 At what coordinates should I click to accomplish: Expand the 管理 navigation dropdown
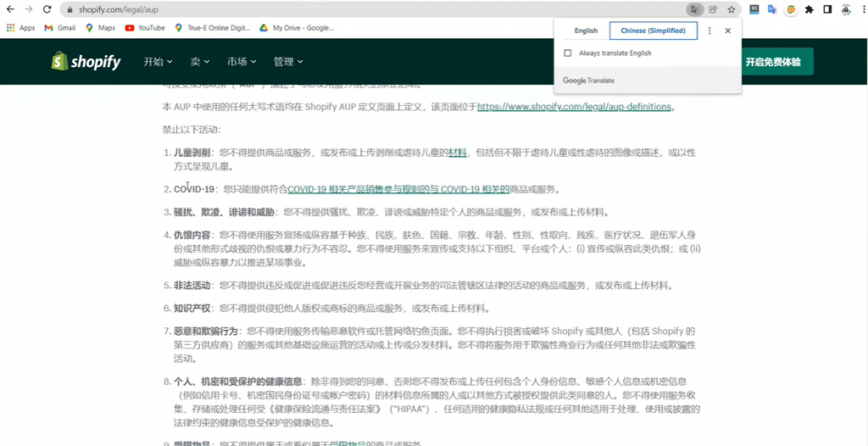click(x=288, y=62)
